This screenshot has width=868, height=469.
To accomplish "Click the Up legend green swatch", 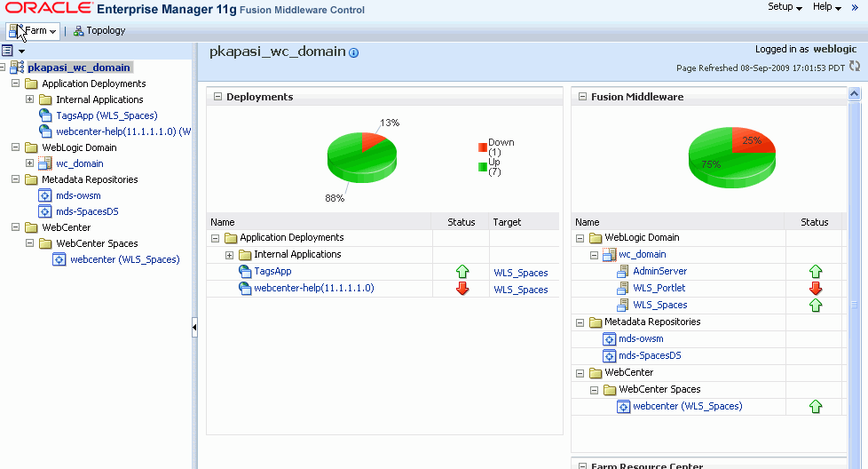I will point(483,167).
